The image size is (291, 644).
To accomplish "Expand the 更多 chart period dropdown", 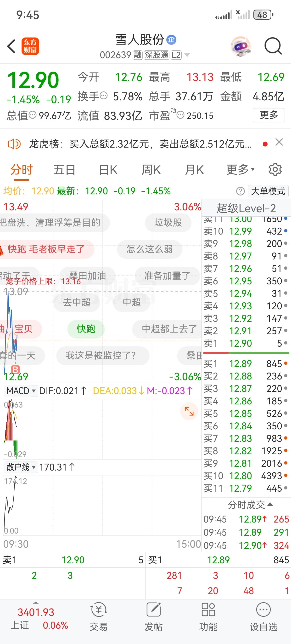I will (240, 170).
